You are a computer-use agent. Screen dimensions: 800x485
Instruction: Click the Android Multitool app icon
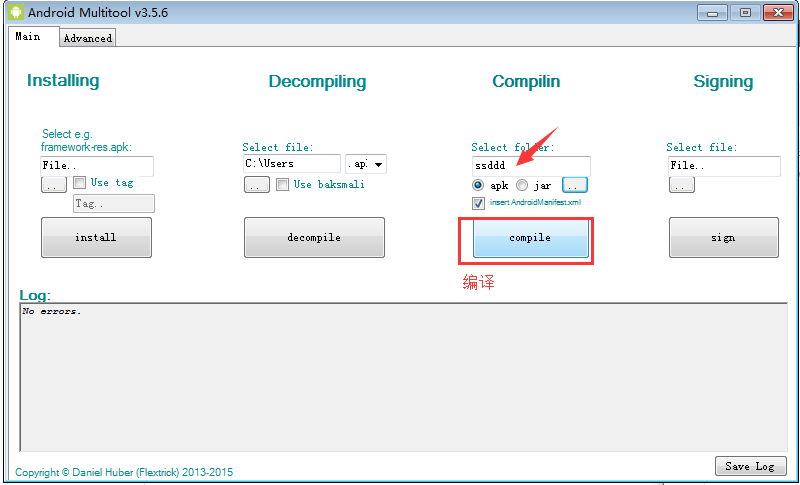pos(16,12)
